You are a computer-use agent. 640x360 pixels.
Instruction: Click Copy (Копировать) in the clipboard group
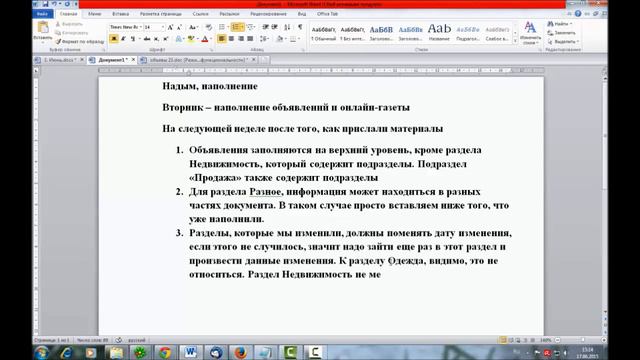(72, 33)
